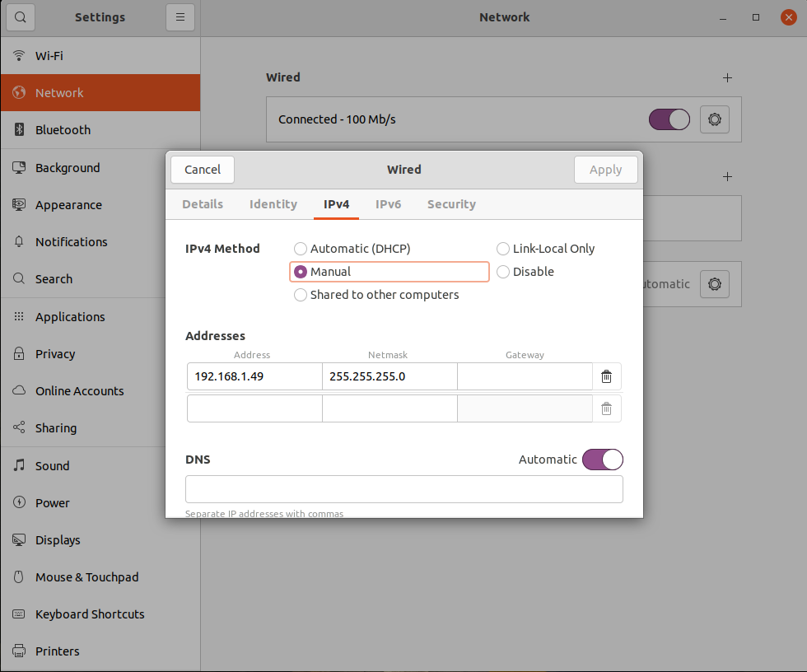
Task: Select Automatic (DHCP) IPv4 method
Action: 352,249
